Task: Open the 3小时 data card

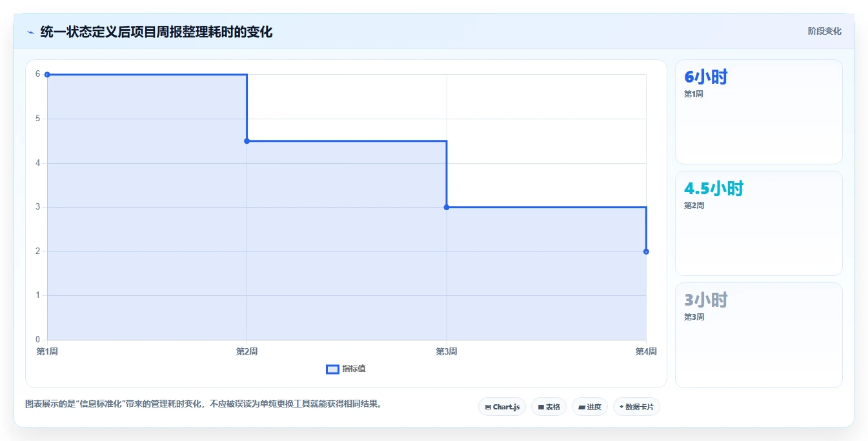Action: [759, 335]
